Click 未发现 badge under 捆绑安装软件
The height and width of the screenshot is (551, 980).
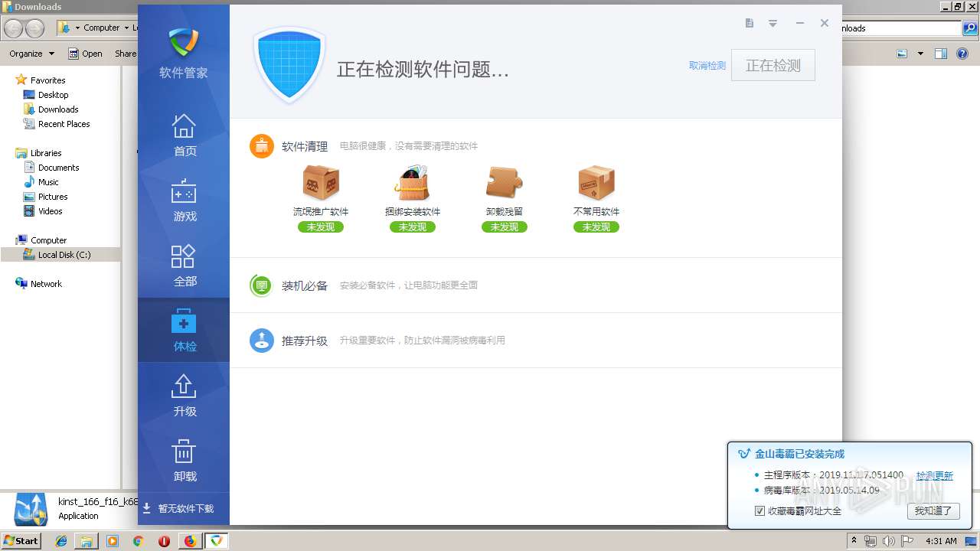tap(413, 227)
